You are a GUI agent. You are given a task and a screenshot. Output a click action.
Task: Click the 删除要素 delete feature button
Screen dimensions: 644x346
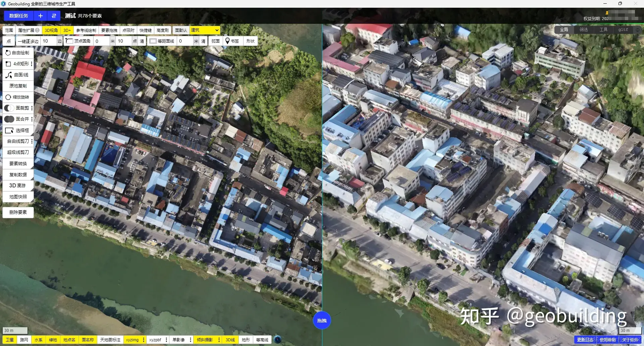click(18, 212)
